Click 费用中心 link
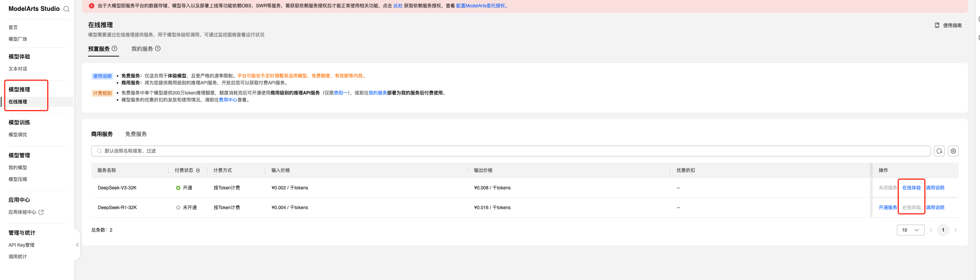This screenshot has width=980, height=280. point(228,100)
